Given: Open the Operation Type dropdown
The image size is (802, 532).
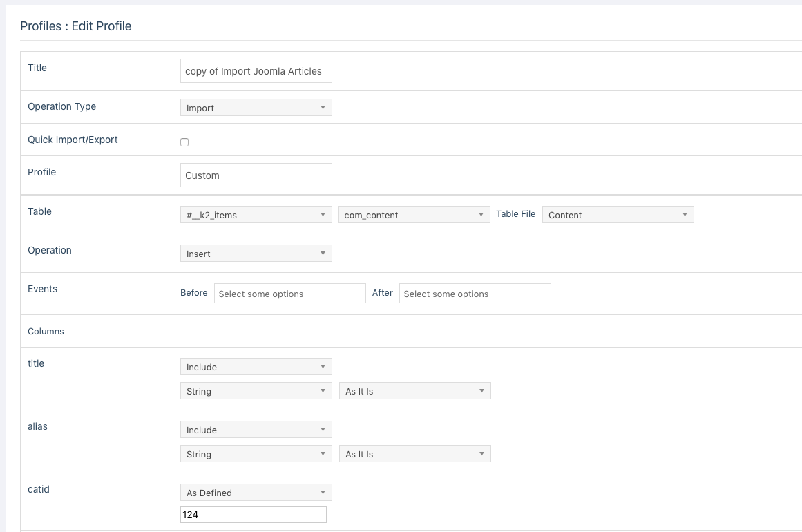Looking at the screenshot, I should [256, 108].
